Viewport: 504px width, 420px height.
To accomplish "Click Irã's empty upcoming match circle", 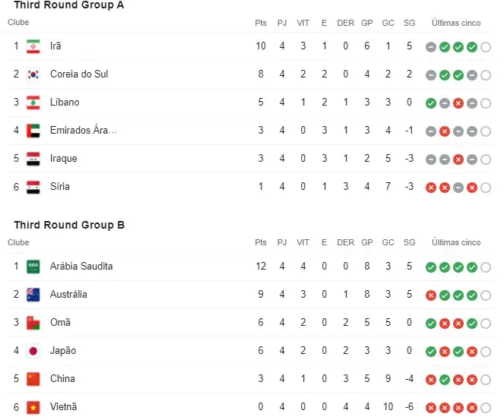I will coord(486,47).
